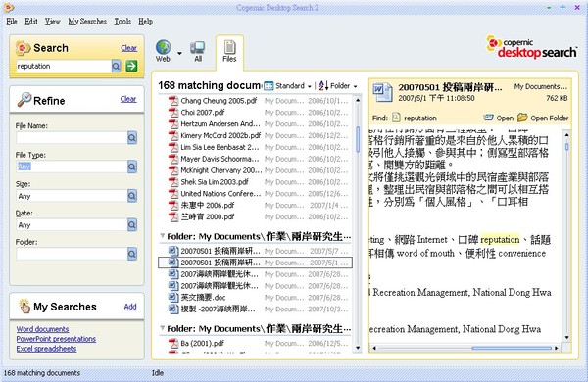Click the magnifier icon beside the reputation search box
Image resolution: width=588 pixels, height=382 pixels.
(117, 66)
